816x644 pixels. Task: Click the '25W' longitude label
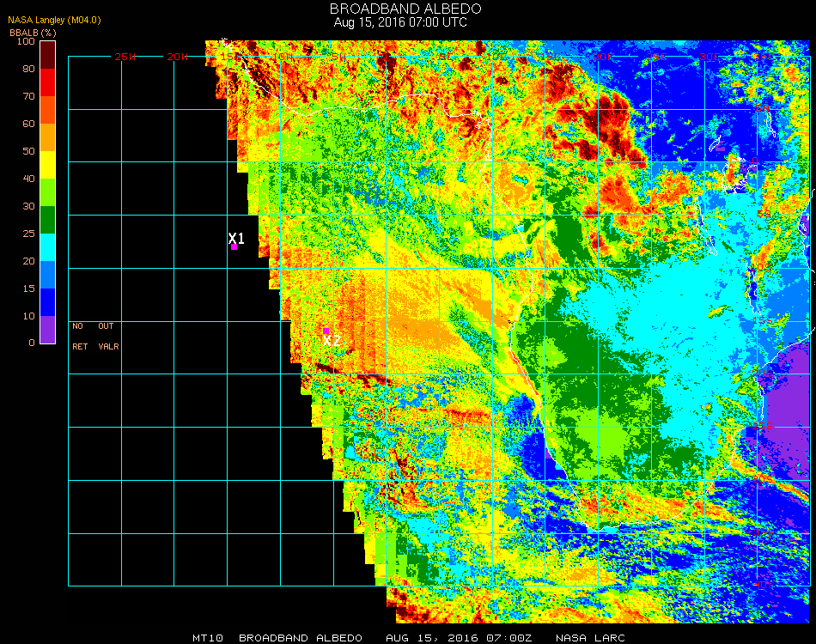pos(125,57)
